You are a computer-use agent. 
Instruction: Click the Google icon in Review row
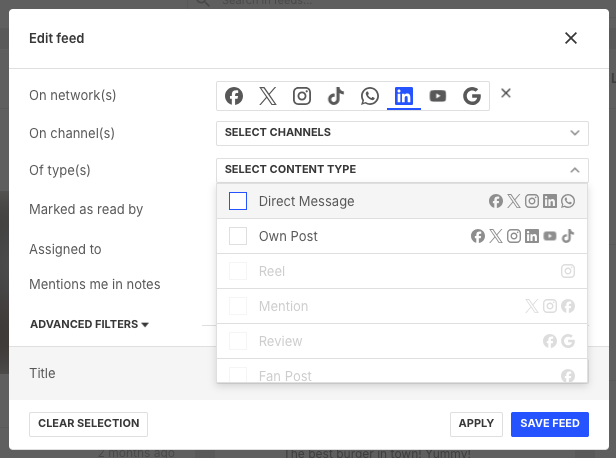pos(568,341)
